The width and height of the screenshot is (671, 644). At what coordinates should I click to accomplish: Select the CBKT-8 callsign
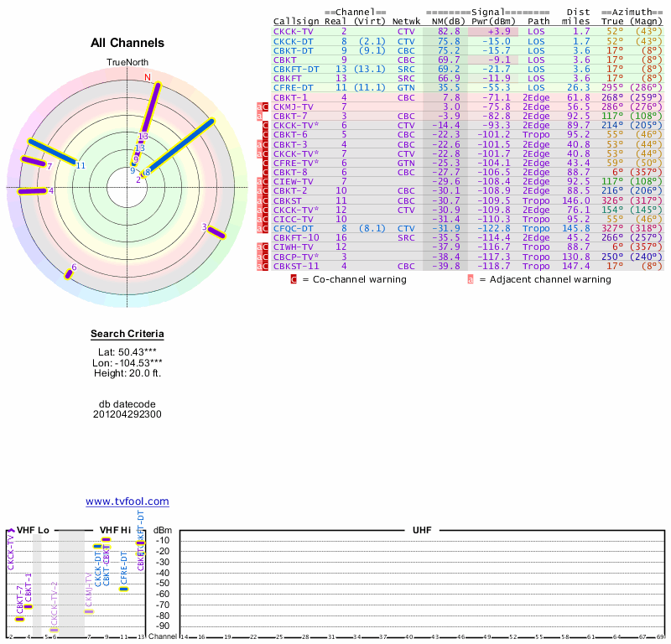[290, 173]
